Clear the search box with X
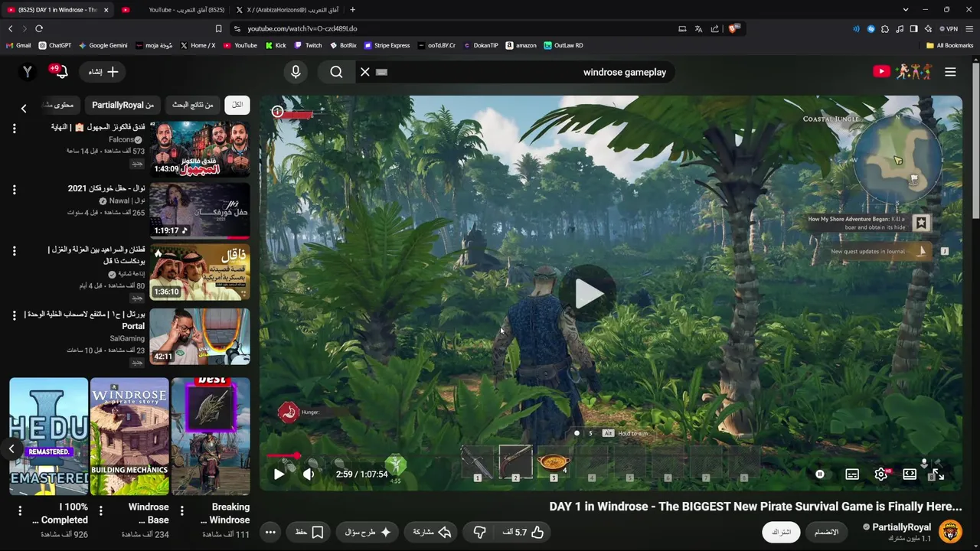Viewport: 980px width, 551px height. pyautogui.click(x=365, y=72)
